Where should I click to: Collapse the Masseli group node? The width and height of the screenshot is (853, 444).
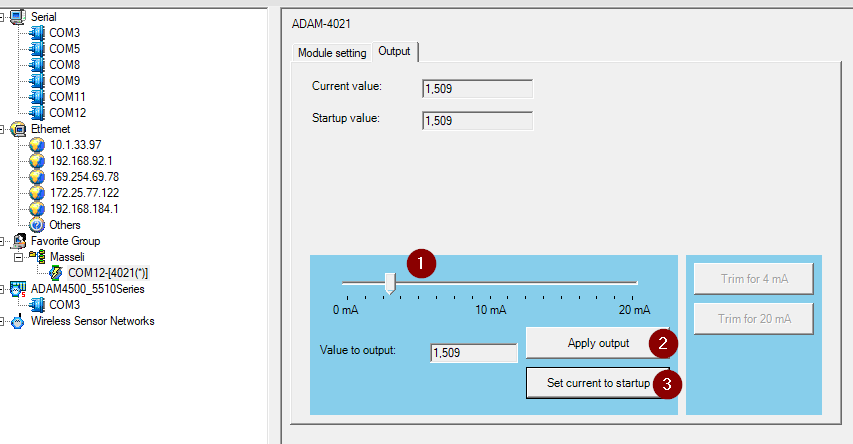pyautogui.click(x=18, y=257)
